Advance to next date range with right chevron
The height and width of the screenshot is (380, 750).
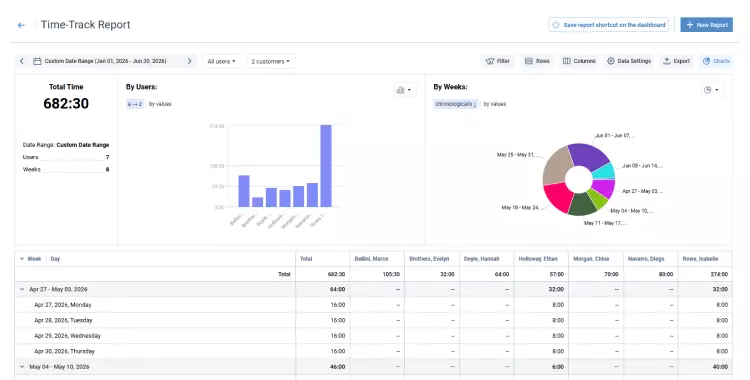pyautogui.click(x=189, y=61)
